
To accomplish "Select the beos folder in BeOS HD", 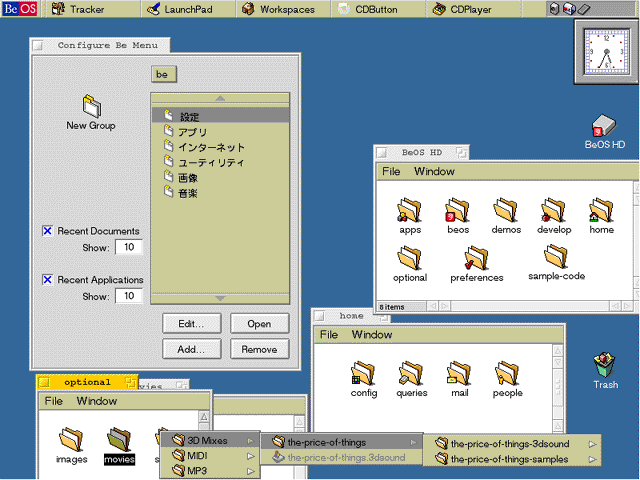I will coord(458,216).
